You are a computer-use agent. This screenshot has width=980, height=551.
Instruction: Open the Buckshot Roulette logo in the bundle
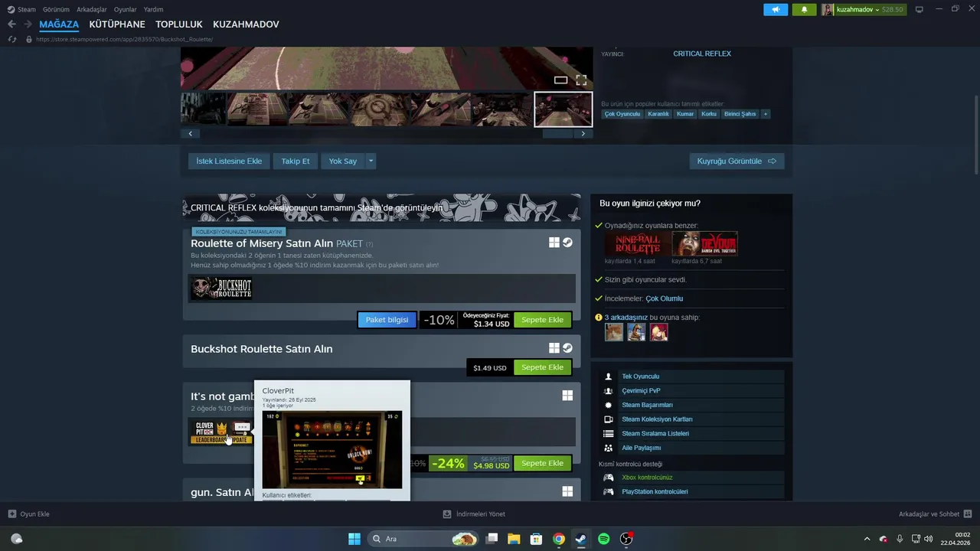pyautogui.click(x=221, y=289)
